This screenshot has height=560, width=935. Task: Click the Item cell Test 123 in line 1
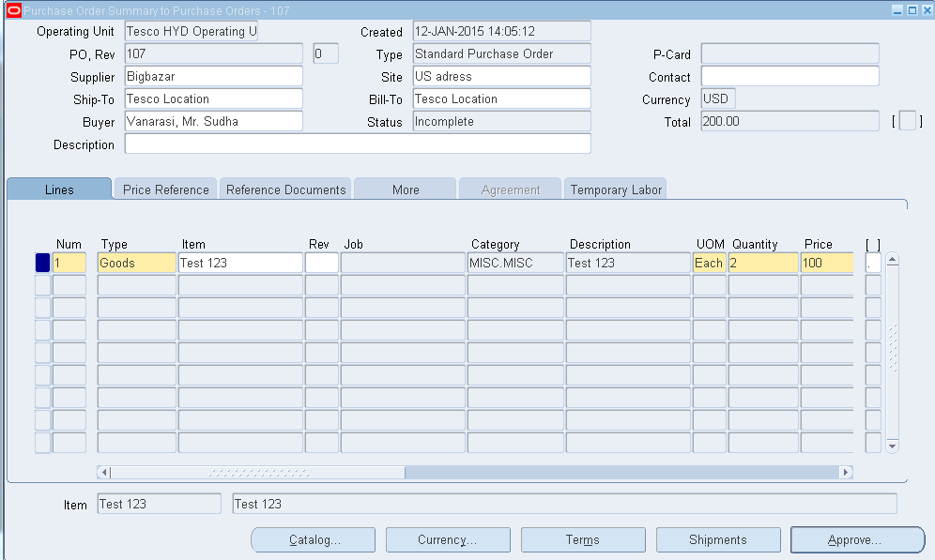pos(240,263)
